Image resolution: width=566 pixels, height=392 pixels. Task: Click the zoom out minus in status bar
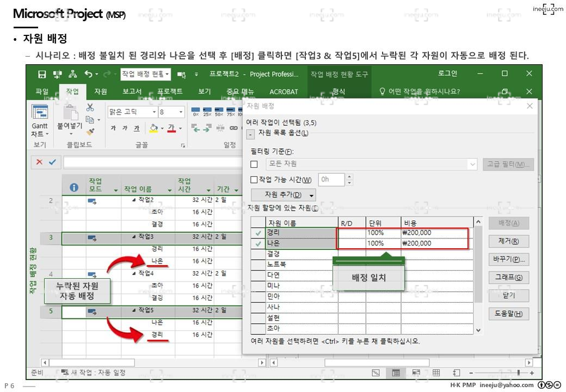point(471,373)
